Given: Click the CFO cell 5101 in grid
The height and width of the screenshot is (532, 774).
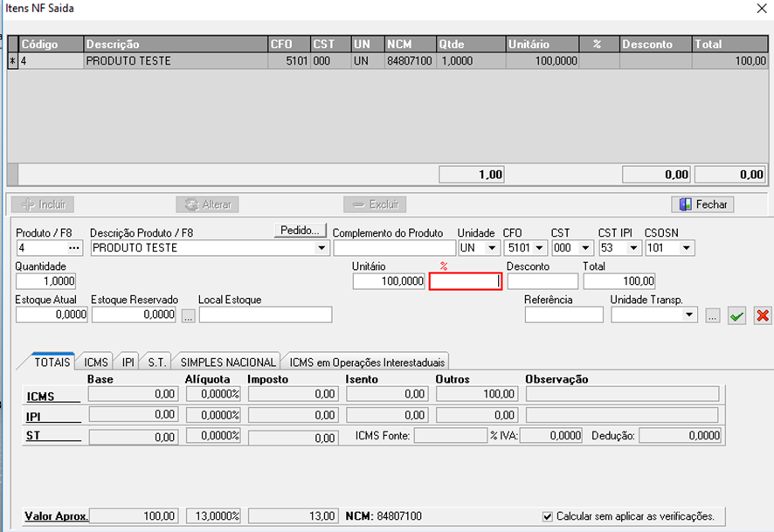Looking at the screenshot, I should tap(289, 60).
